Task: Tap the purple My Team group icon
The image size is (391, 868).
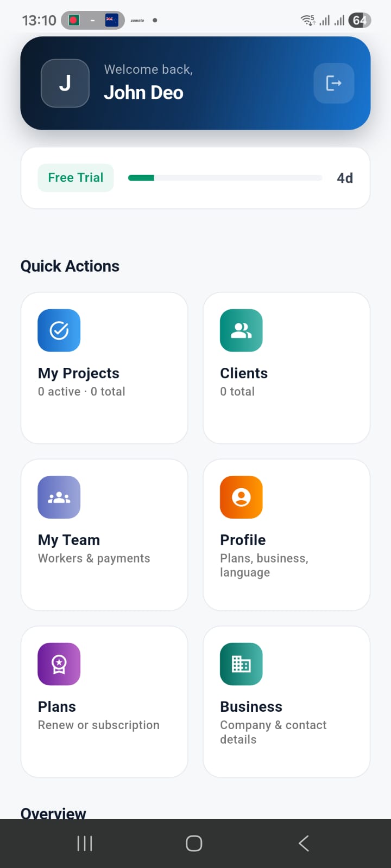Action: point(59,497)
